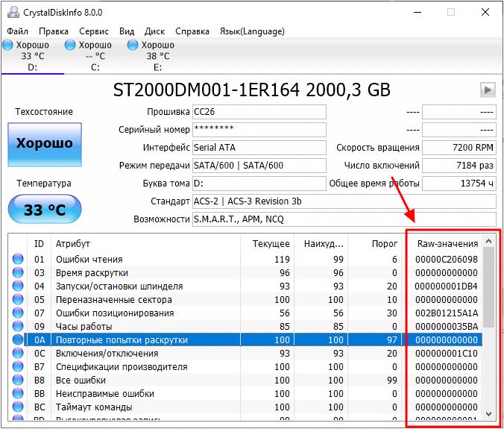
Task: Click status orb for attribute 05
Action: click(18, 299)
